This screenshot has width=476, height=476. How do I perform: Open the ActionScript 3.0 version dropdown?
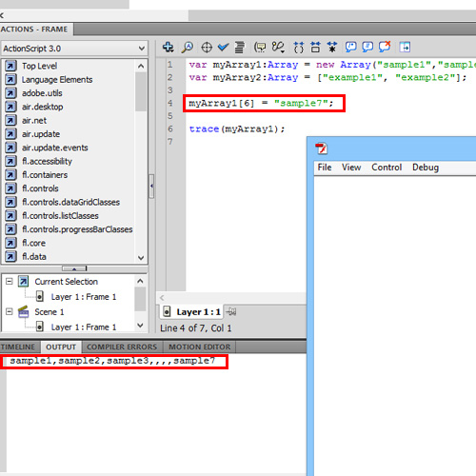point(74,49)
